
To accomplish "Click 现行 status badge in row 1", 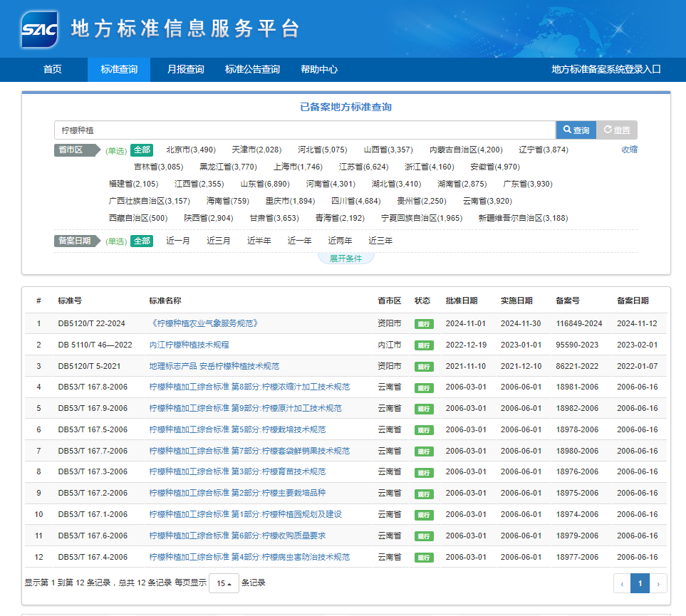I will pyautogui.click(x=424, y=324).
